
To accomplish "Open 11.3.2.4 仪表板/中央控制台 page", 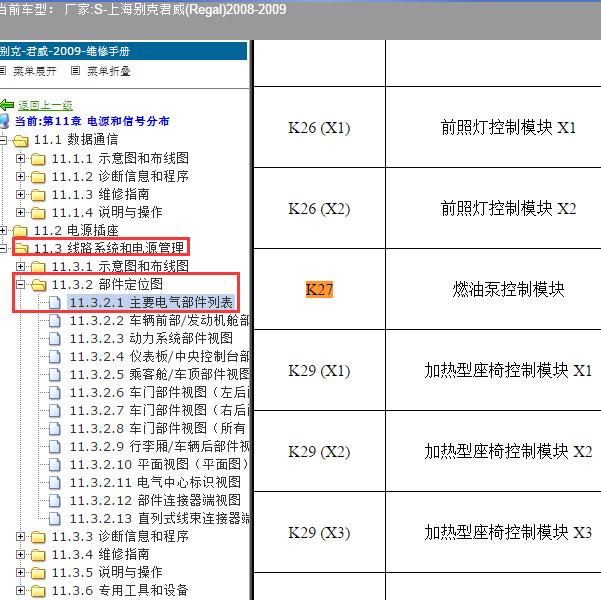I will click(x=159, y=357).
